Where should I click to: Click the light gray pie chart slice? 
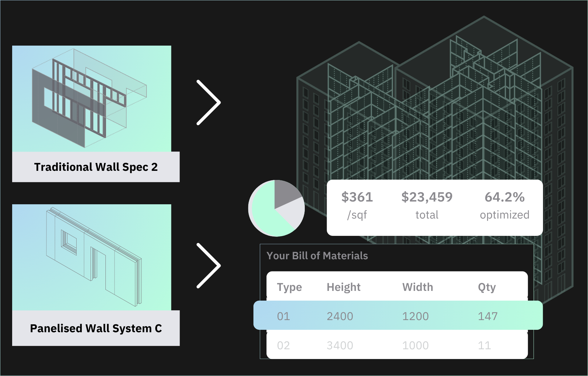click(292, 213)
